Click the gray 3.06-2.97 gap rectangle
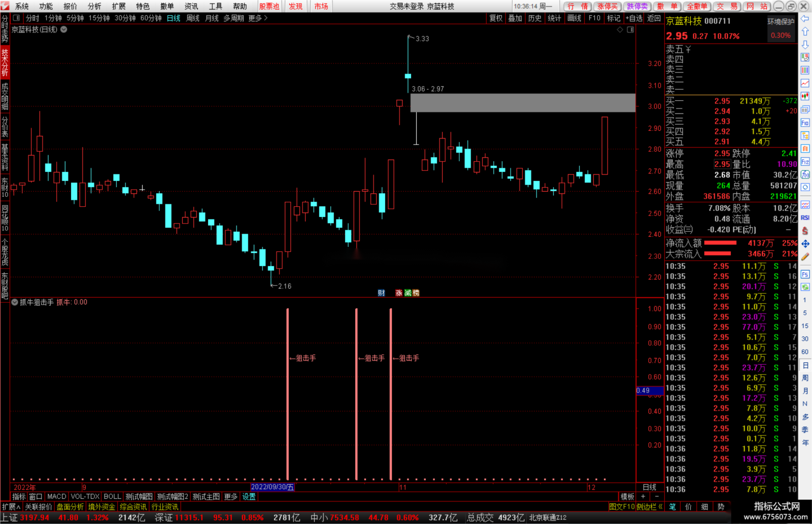The height and width of the screenshot is (524, 812). coord(523,103)
